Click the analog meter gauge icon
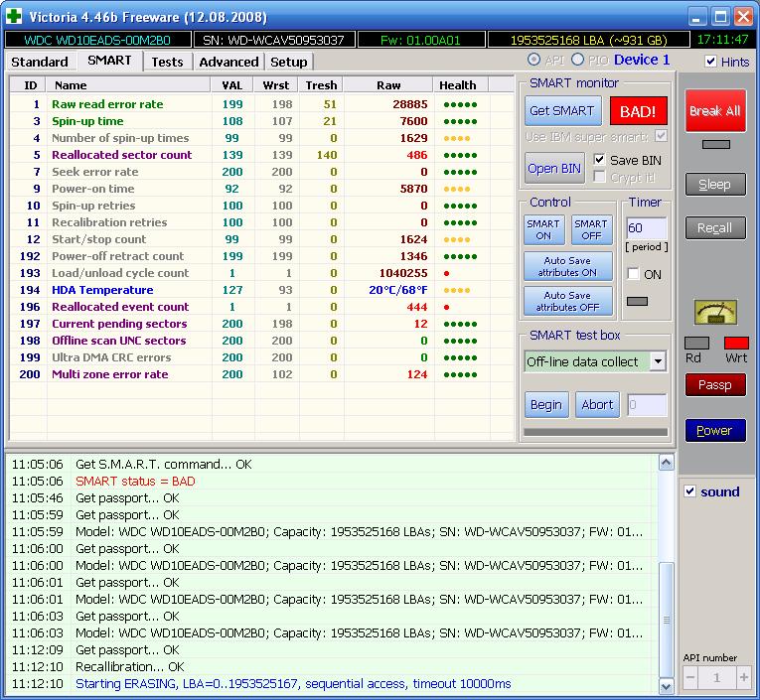 point(715,313)
